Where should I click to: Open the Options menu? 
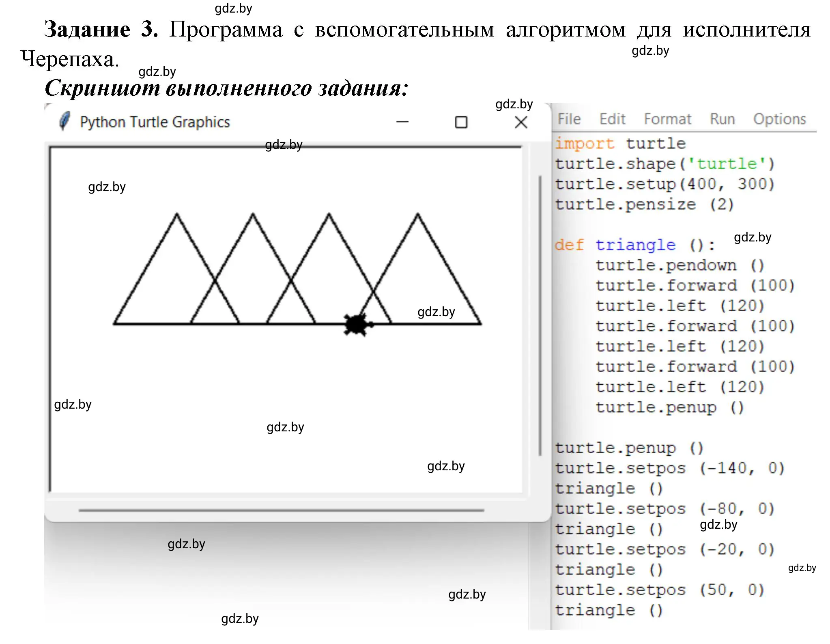(x=780, y=119)
